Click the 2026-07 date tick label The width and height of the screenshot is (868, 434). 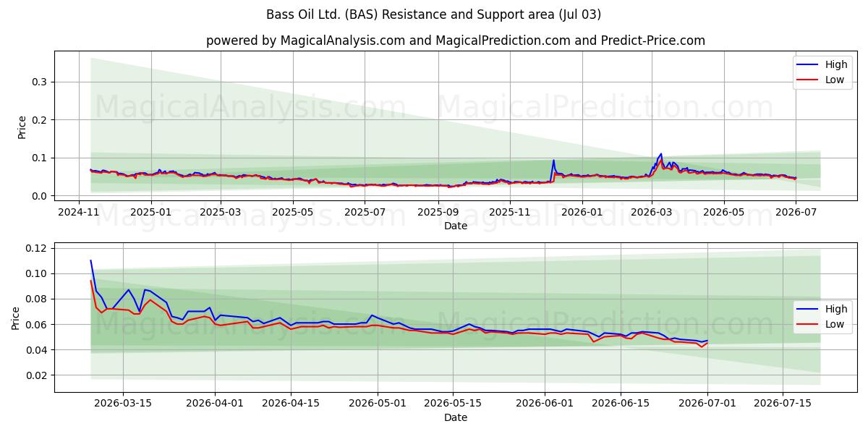point(796,212)
